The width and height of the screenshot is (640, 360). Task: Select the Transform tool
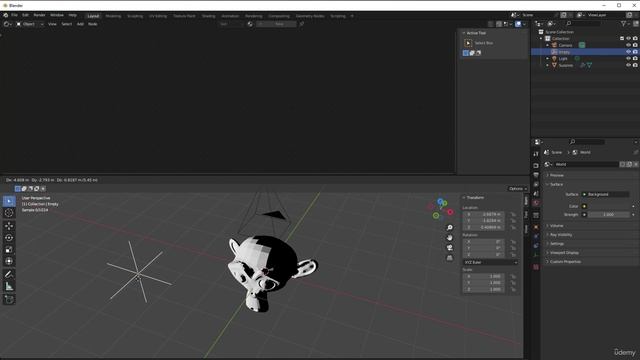pos(9,261)
